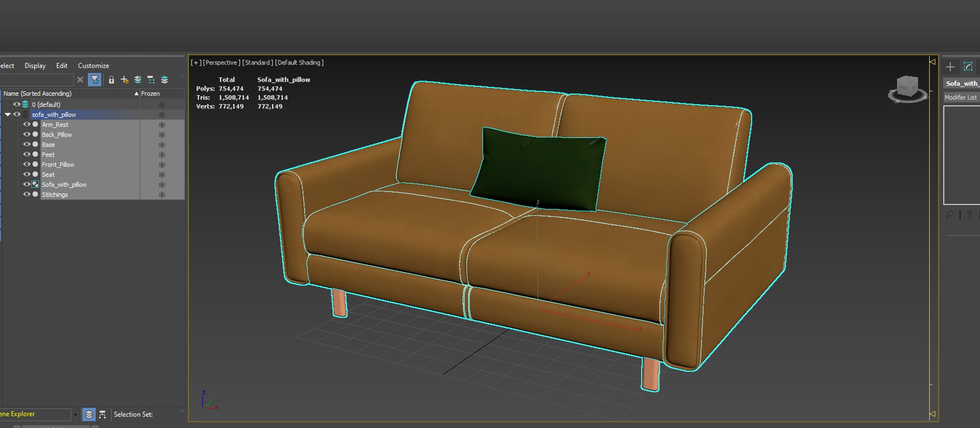The height and width of the screenshot is (428, 980).
Task: Open the [+] viewport general menu
Action: click(195, 62)
